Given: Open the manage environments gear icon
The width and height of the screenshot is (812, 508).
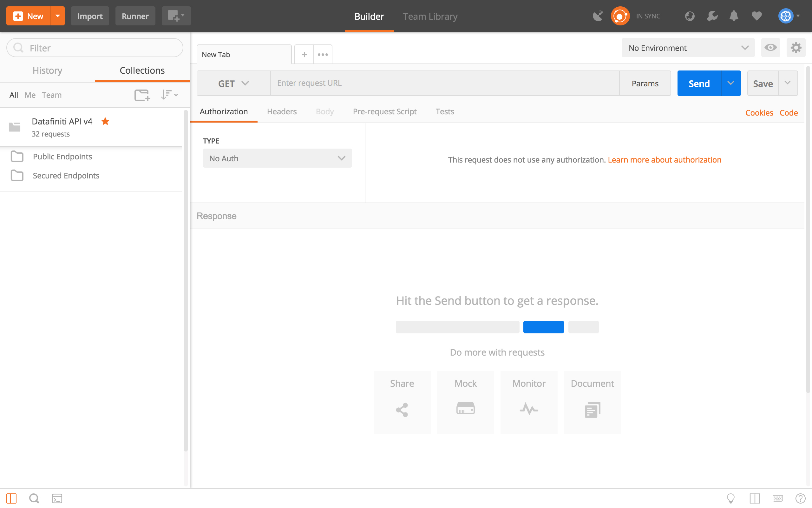Looking at the screenshot, I should point(796,48).
